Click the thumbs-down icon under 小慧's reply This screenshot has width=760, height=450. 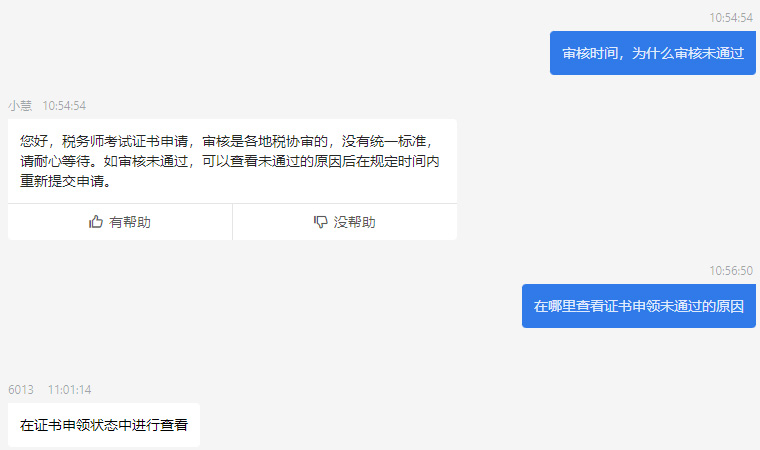[320, 222]
